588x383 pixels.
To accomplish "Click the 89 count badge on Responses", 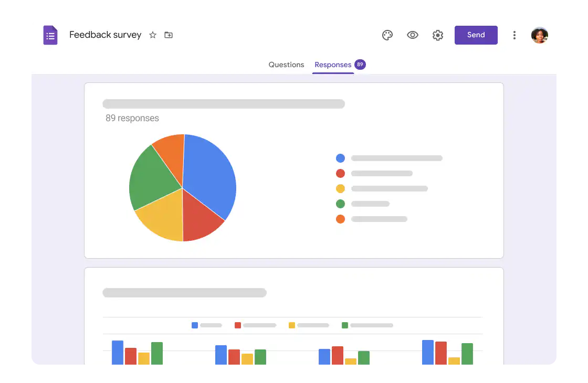I will [x=360, y=64].
